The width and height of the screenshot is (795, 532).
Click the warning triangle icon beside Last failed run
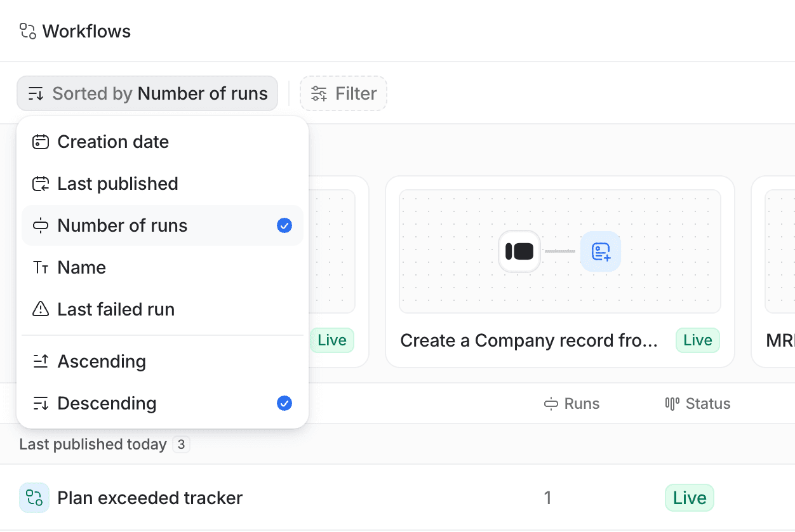click(40, 309)
